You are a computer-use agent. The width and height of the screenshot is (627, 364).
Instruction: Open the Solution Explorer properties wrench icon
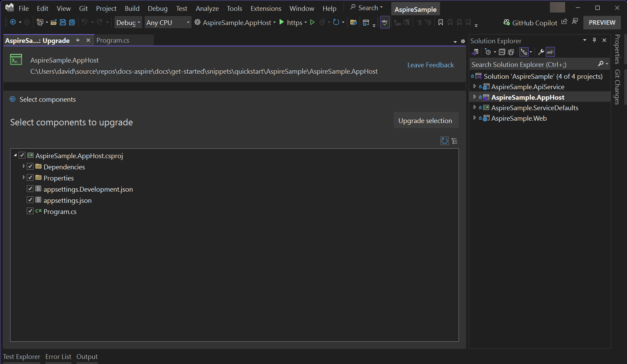541,52
